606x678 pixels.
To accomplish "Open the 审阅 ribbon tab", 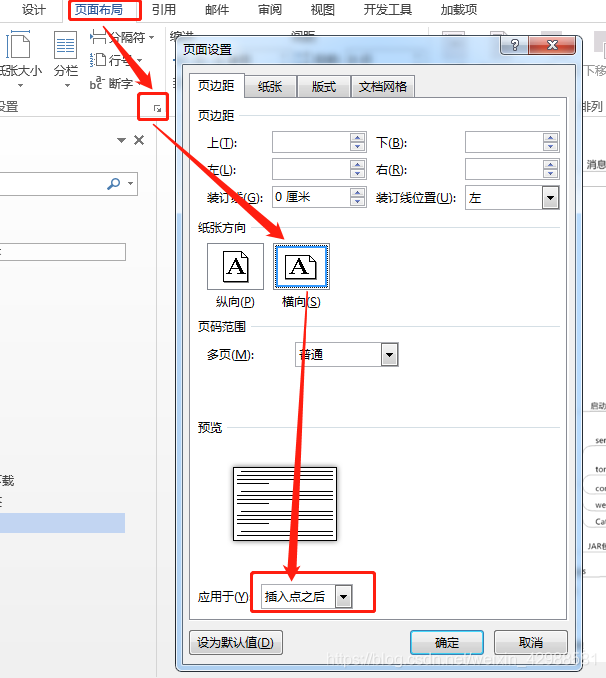I will tap(269, 10).
